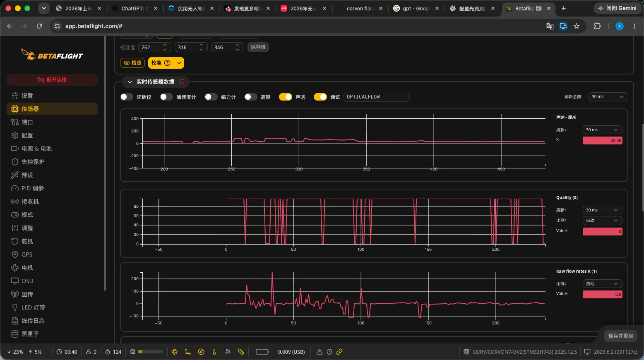The height and width of the screenshot is (360, 644).
Task: Click the Google Translate icon in the address bar
Action: 550,26
